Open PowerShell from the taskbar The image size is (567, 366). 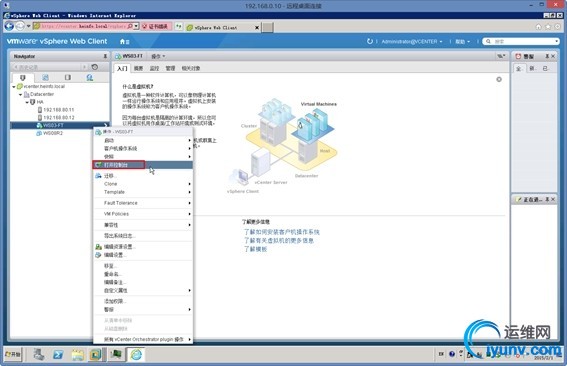pos(58,354)
